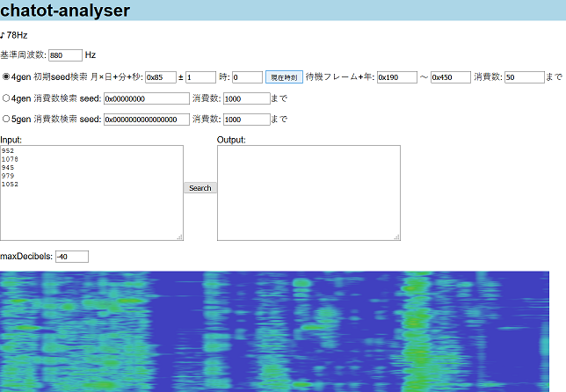Click the chatot-analyser page title
Image resolution: width=566 pixels, height=392 pixels.
pyautogui.click(x=65, y=10)
